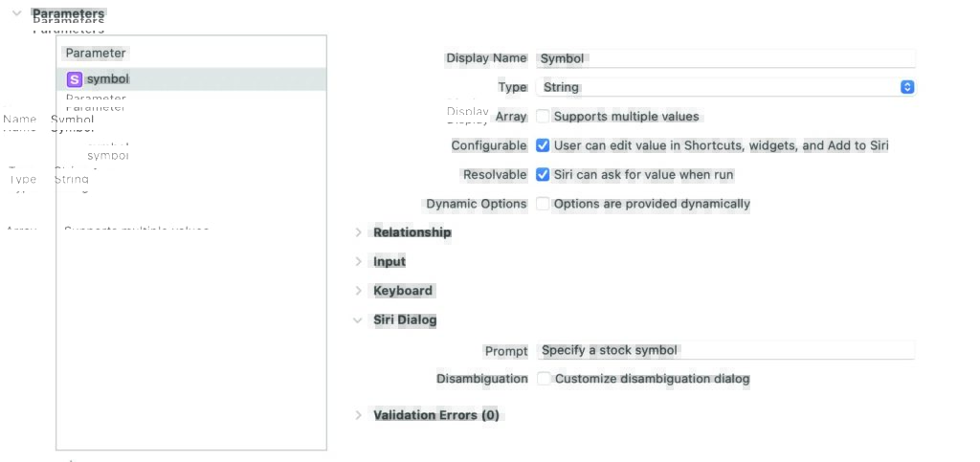Screen dimensions: 980x462
Task: Expand the Relationship section
Action: (x=359, y=232)
